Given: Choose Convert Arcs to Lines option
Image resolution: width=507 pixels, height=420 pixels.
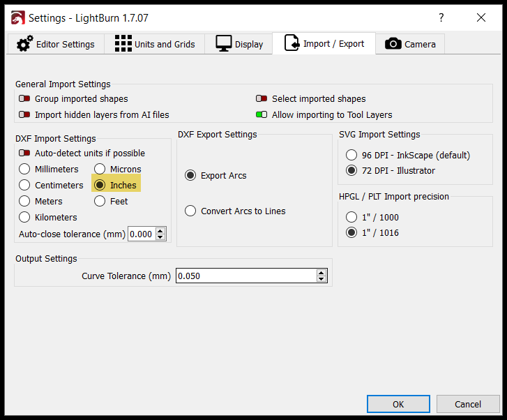Looking at the screenshot, I should 190,211.
